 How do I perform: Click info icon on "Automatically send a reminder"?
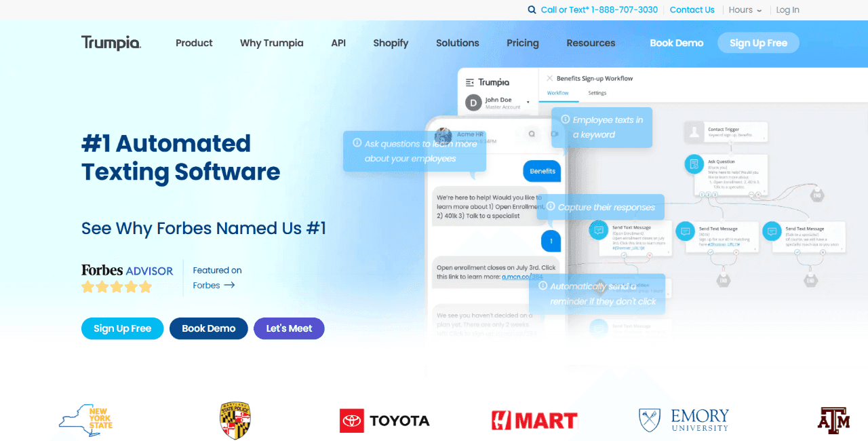(542, 286)
